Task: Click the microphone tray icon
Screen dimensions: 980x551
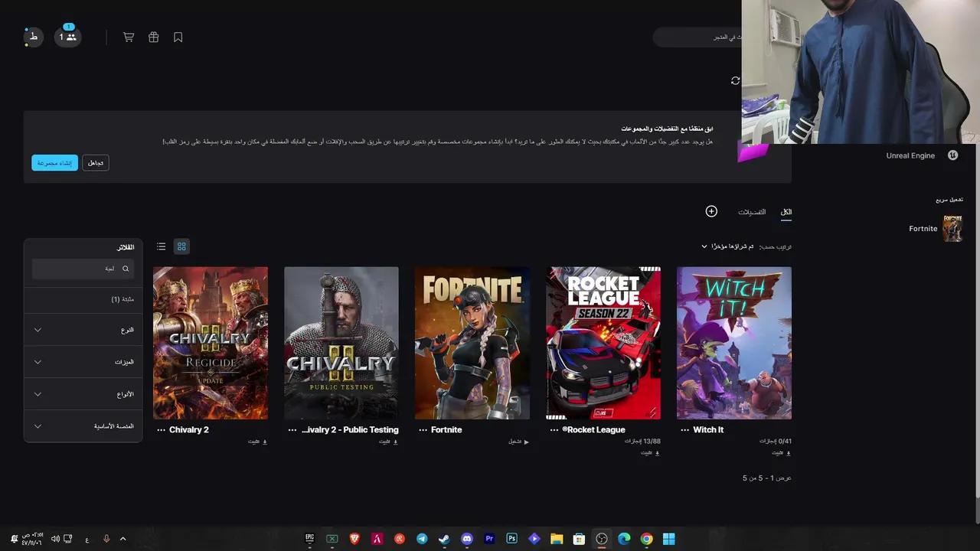Action: 106,539
